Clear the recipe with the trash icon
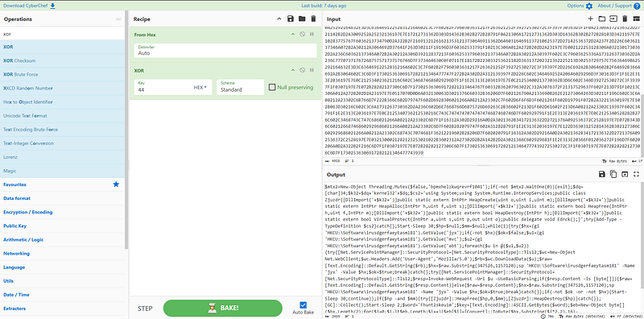This screenshot has width=644, height=319. (x=313, y=19)
